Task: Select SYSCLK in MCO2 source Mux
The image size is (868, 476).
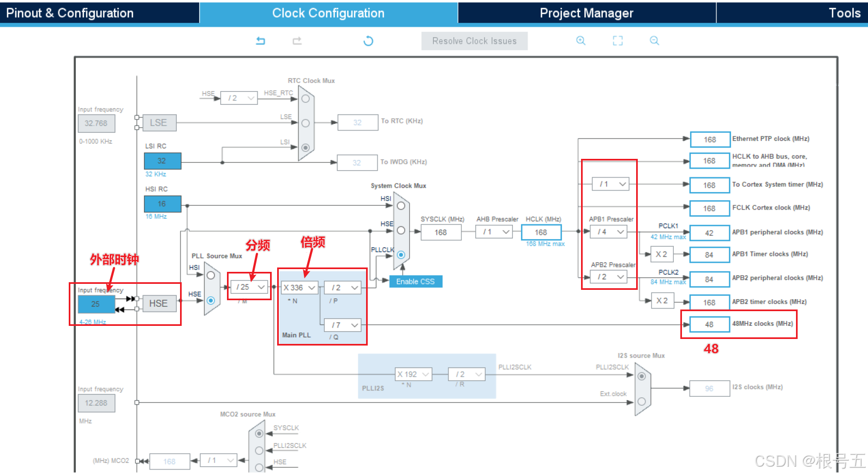Action: pyautogui.click(x=259, y=433)
